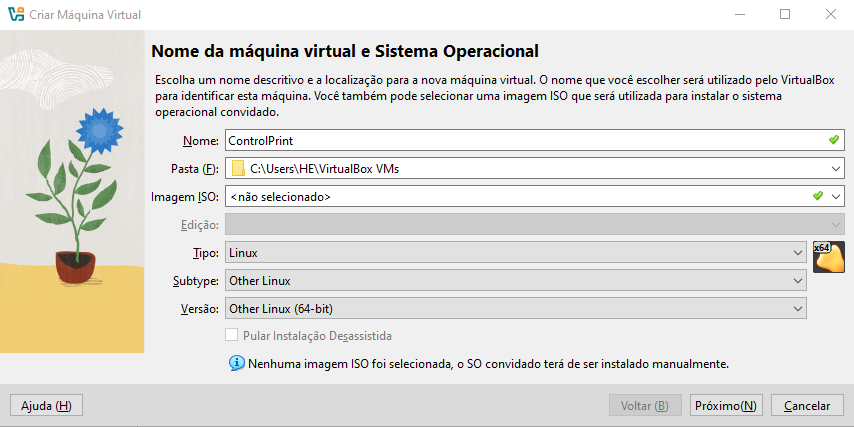Image resolution: width=854 pixels, height=427 pixels.
Task: Expand the Tipo dropdown showing Linux
Action: [797, 253]
